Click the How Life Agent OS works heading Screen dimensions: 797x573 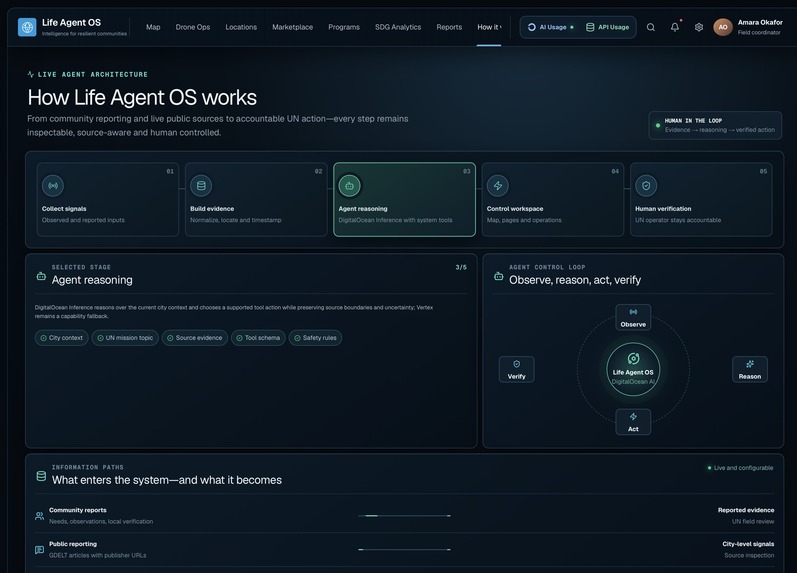click(x=142, y=98)
